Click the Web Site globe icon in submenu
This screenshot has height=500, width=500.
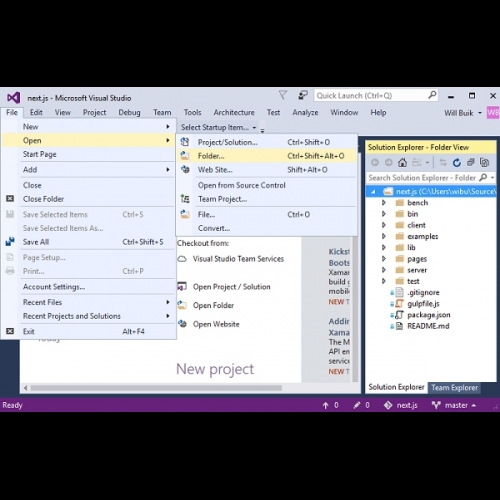pos(185,169)
